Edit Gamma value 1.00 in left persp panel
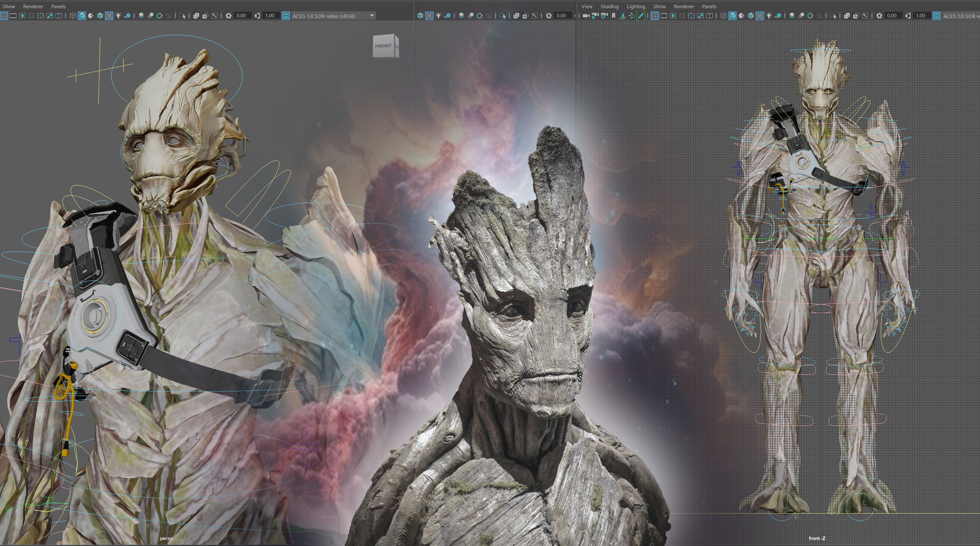This screenshot has width=980, height=546. click(x=271, y=16)
